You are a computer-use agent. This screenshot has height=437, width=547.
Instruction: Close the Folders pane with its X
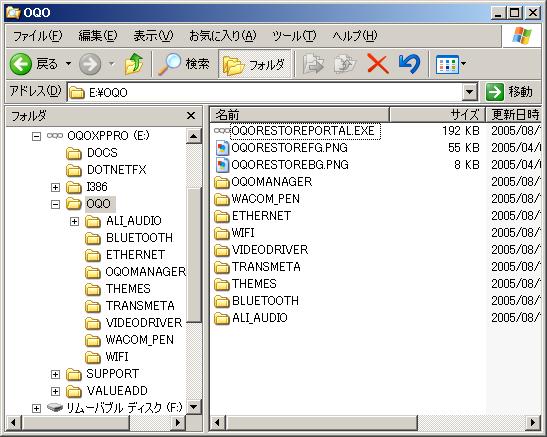click(191, 115)
